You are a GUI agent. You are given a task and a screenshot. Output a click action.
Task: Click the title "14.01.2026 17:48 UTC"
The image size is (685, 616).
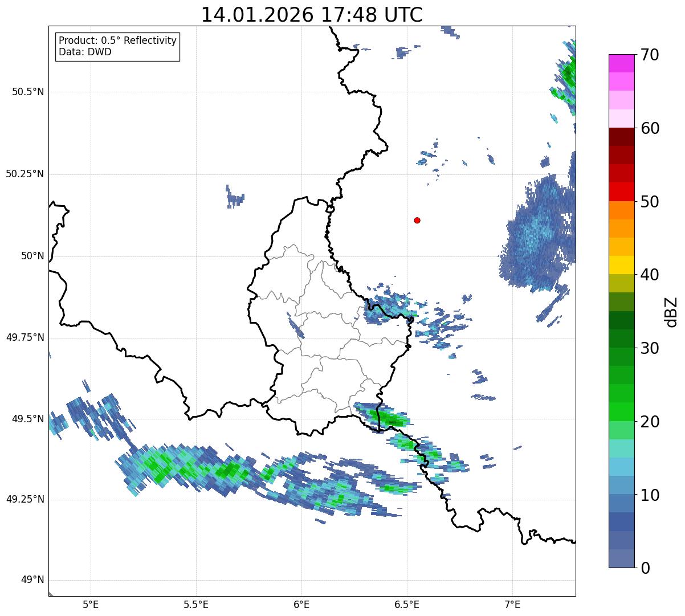[x=312, y=15]
